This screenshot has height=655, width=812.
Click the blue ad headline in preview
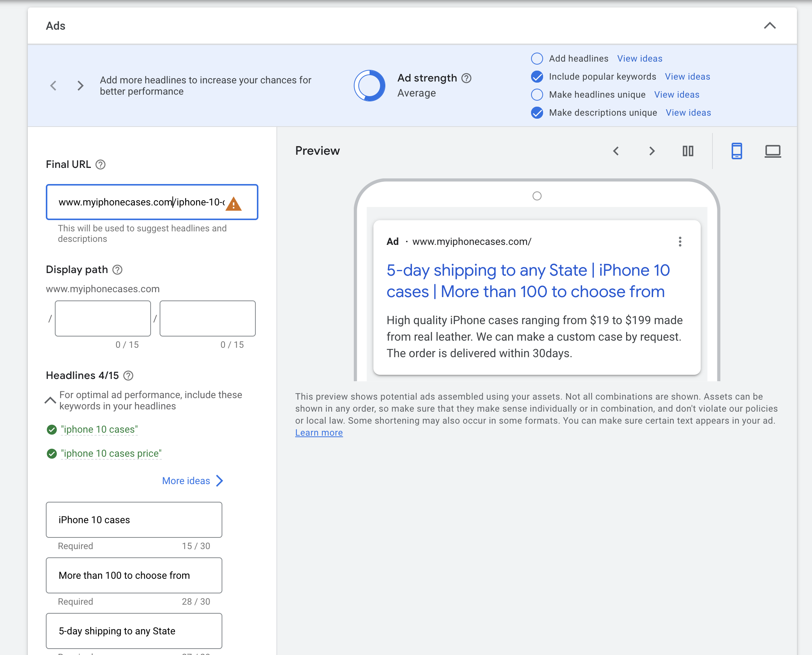528,281
